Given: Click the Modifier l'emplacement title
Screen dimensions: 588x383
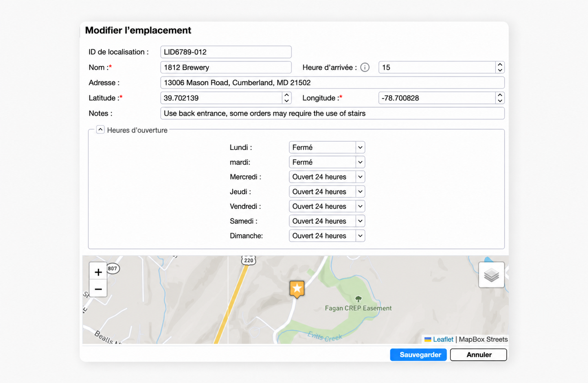Looking at the screenshot, I should (138, 30).
